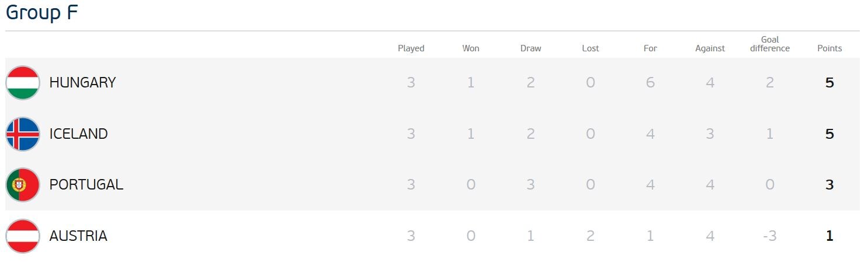Click the Iceland flag icon
Screen dimensions: 868x263
tap(23, 134)
